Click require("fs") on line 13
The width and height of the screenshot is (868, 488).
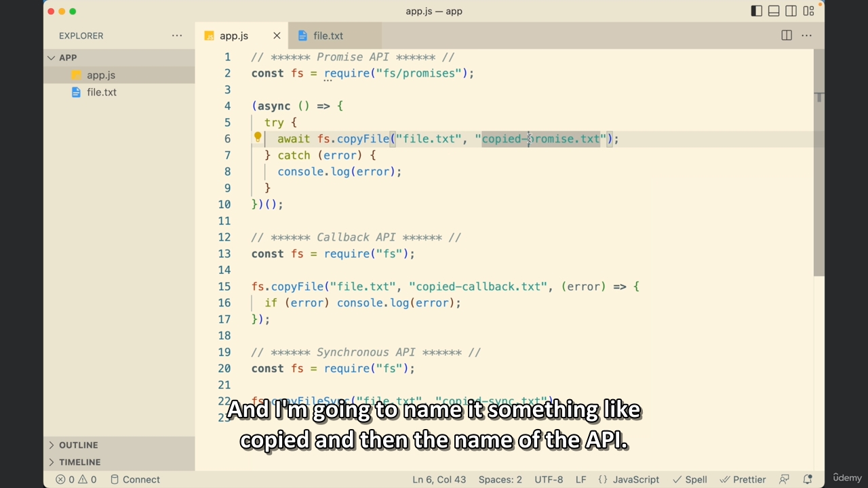point(366,253)
